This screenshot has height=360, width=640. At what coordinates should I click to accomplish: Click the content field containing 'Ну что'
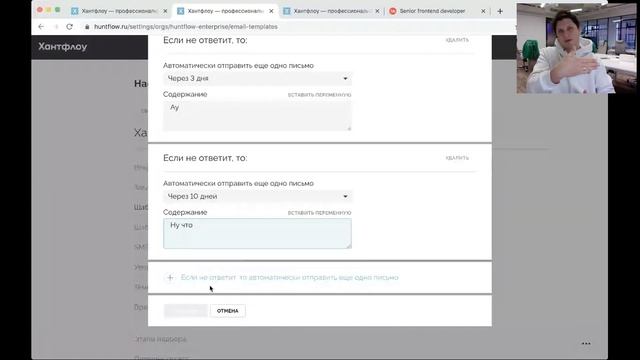pyautogui.click(x=257, y=233)
